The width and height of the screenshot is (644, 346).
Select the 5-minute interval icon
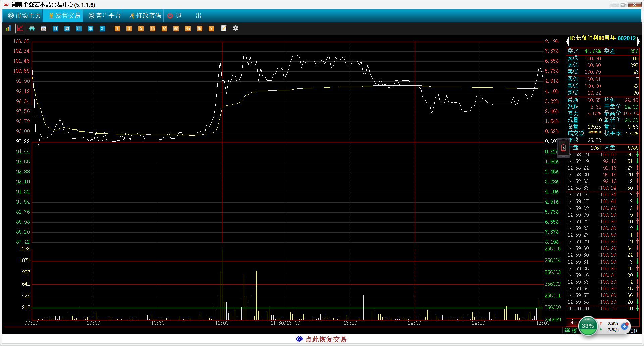click(141, 28)
